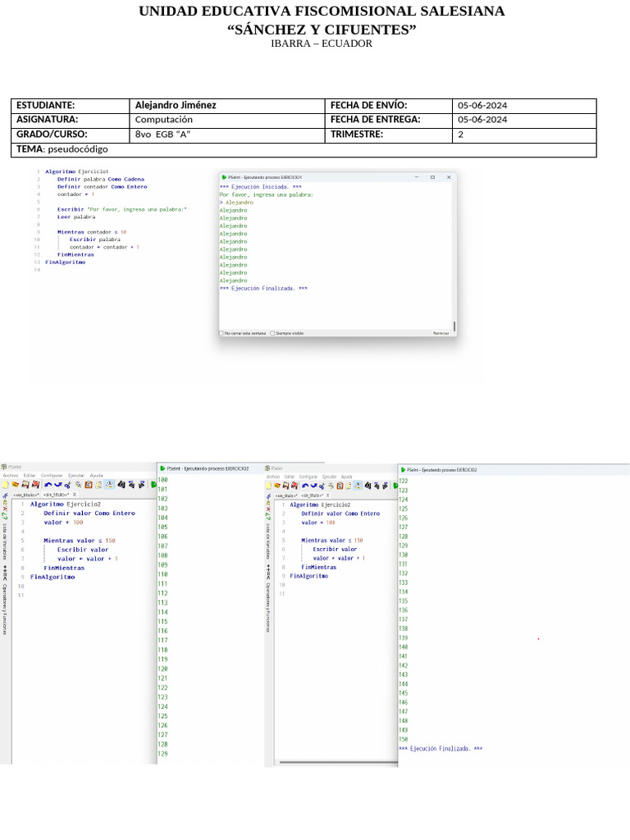The height and width of the screenshot is (840, 630).
Task: Toggle 'Siempre visible' checkbox
Action: (272, 333)
